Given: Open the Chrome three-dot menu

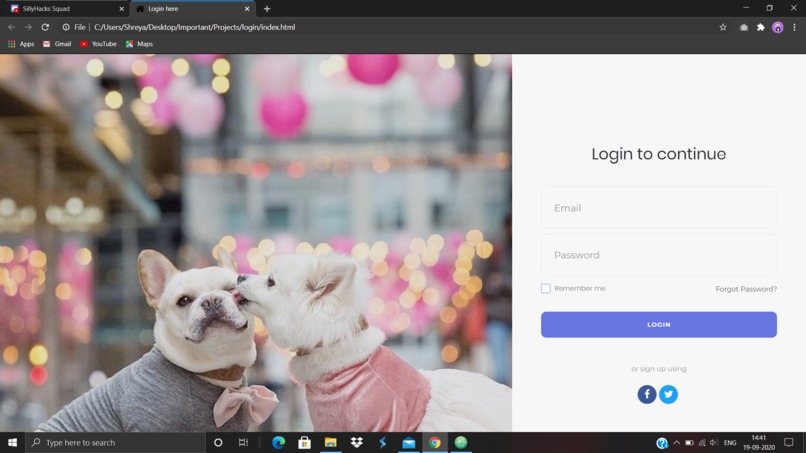Looking at the screenshot, I should [x=794, y=27].
